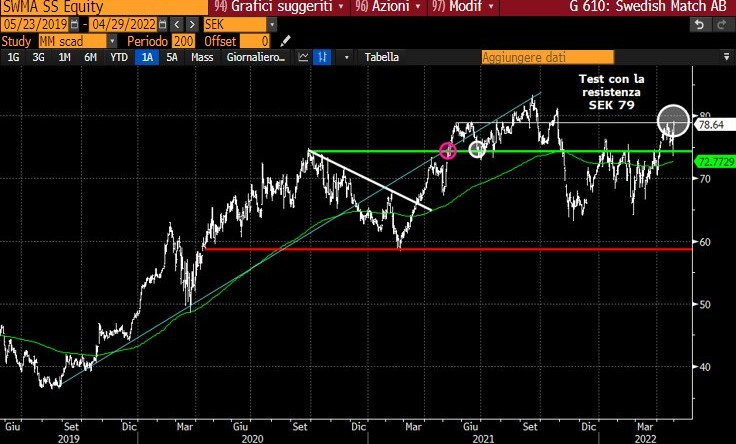Shift date range forward with right arrow
The height and width of the screenshot is (444, 736).
click(x=192, y=24)
